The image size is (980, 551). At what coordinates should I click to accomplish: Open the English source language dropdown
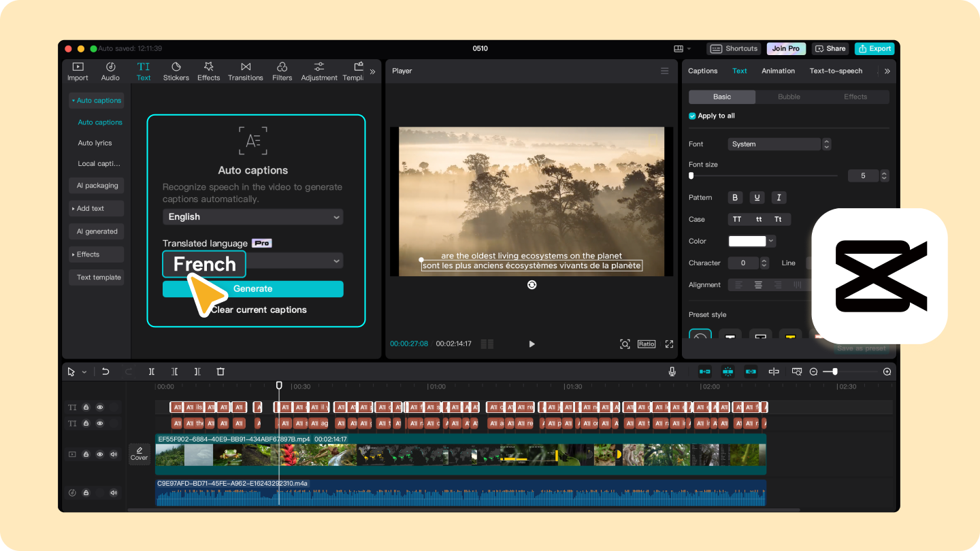click(x=252, y=217)
